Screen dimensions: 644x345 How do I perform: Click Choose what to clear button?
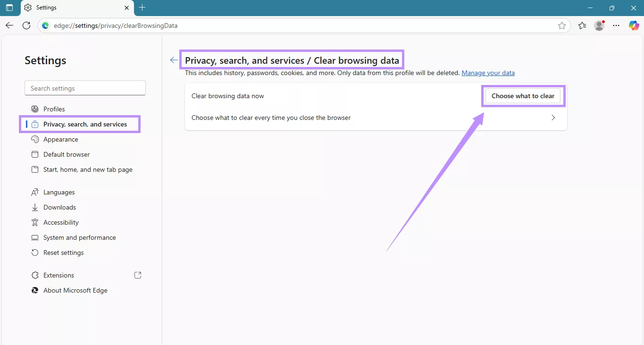(x=523, y=96)
